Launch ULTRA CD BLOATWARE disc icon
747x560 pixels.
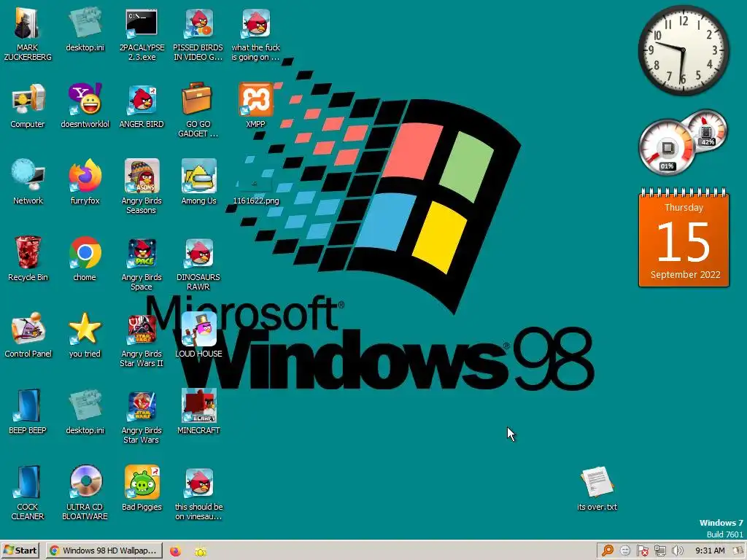click(x=85, y=482)
